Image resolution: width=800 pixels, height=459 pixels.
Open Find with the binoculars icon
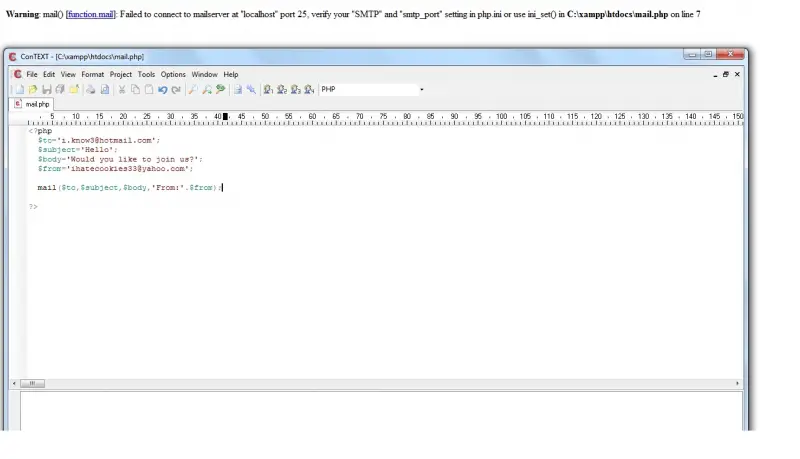coord(193,90)
